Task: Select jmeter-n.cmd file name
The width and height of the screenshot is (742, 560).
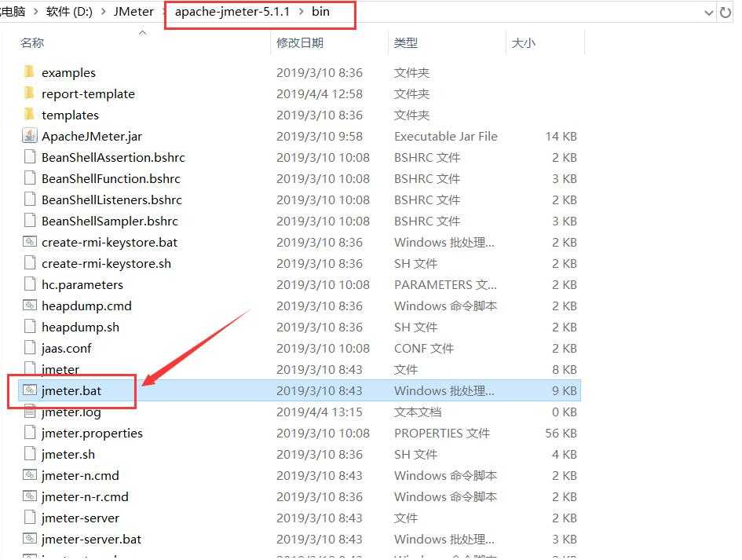Action: point(80,475)
